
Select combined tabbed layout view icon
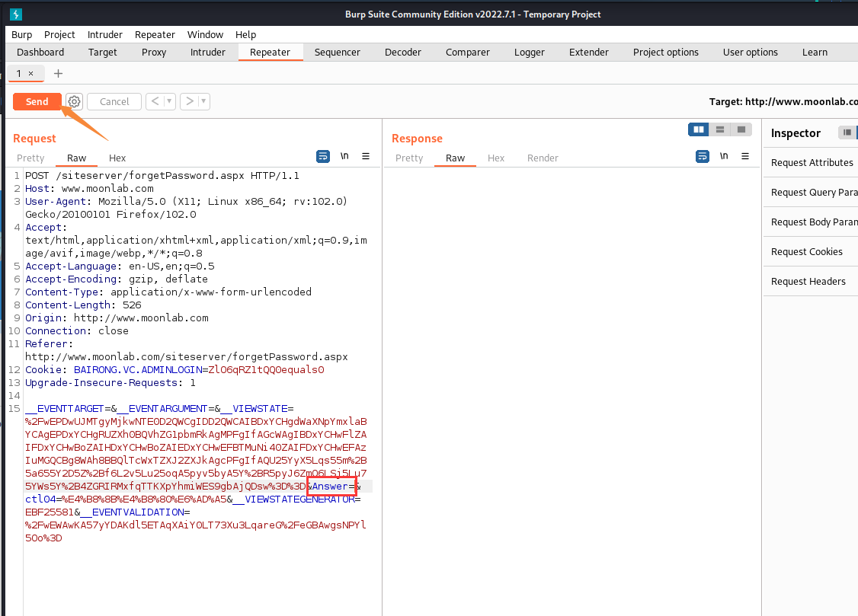[741, 129]
